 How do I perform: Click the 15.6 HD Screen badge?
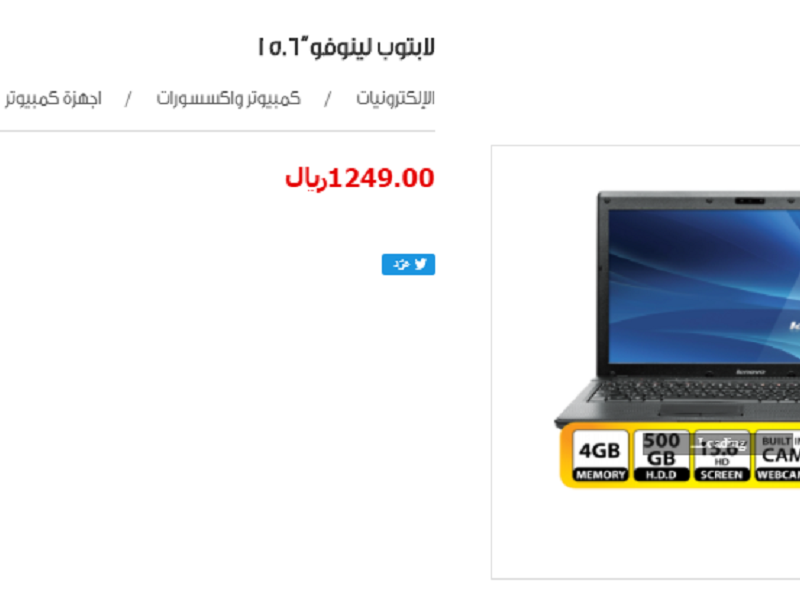tap(721, 455)
